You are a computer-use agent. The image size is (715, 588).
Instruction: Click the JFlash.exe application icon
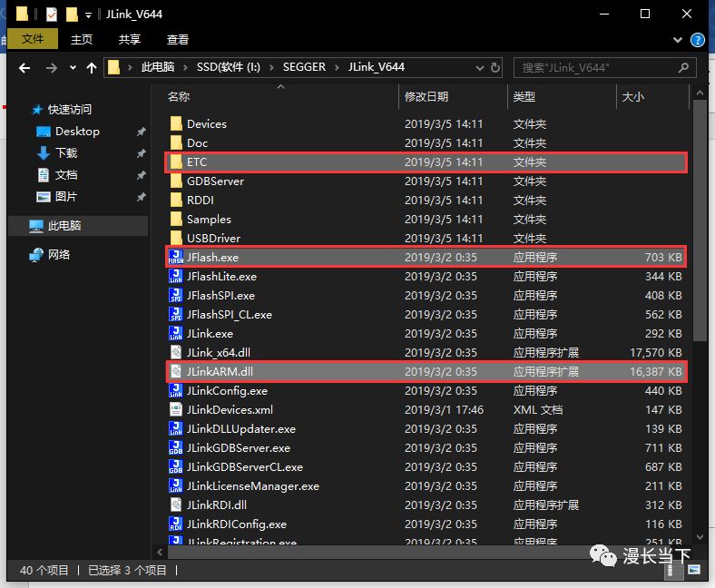click(x=176, y=258)
